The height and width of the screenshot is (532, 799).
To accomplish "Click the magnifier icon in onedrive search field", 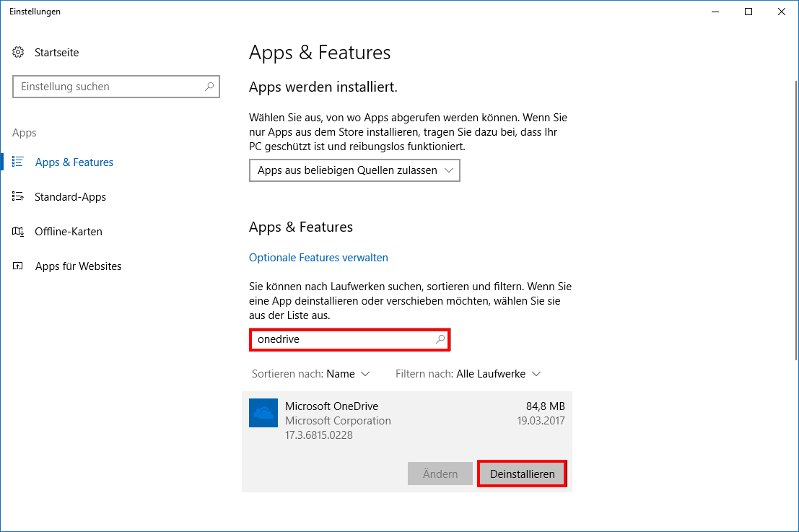I will pos(440,339).
